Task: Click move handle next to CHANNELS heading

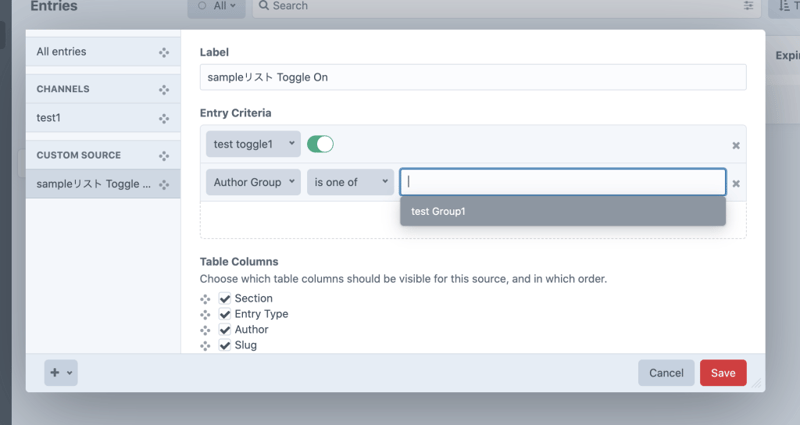Action: click(x=164, y=90)
